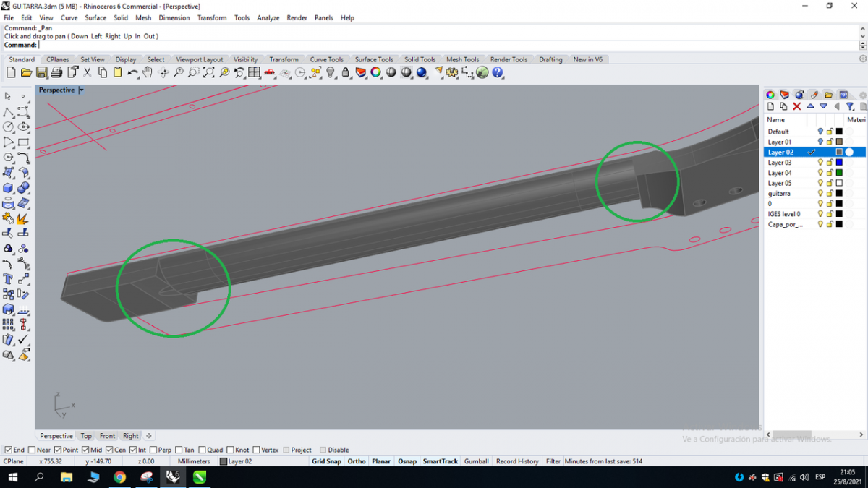Open the layer filter dropdown

click(x=851, y=106)
